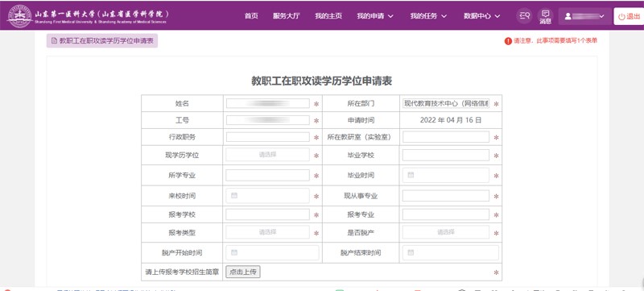Click the 脱产开始时间 date field
Image resolution: width=644 pixels, height=291 pixels.
pos(272,252)
